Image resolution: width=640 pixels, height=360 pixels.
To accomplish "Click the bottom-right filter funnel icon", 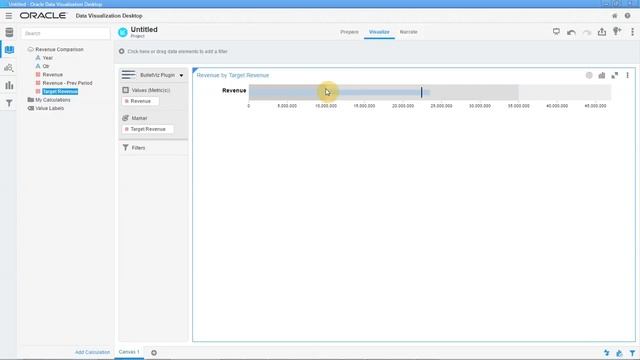I will [632, 353].
